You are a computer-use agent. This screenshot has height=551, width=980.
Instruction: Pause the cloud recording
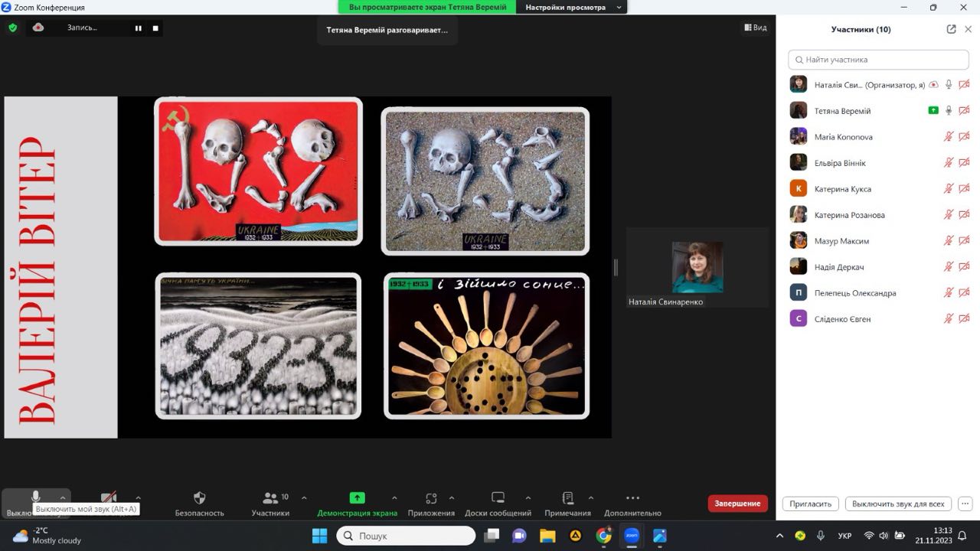[139, 28]
